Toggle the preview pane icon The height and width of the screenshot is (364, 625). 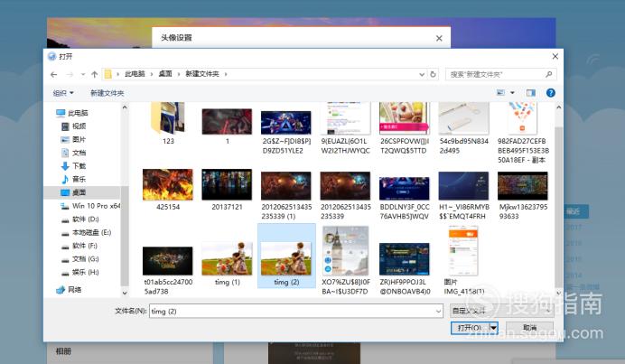531,93
